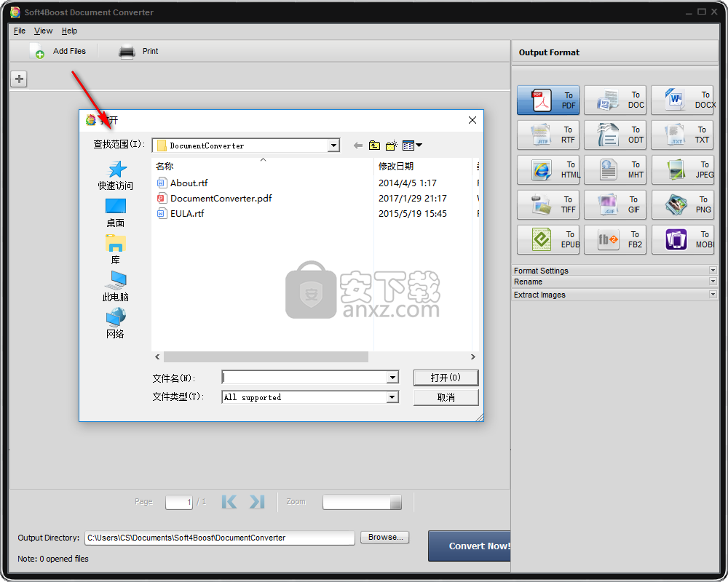728x582 pixels.
Task: Open Libraries (库) location
Action: (x=115, y=250)
